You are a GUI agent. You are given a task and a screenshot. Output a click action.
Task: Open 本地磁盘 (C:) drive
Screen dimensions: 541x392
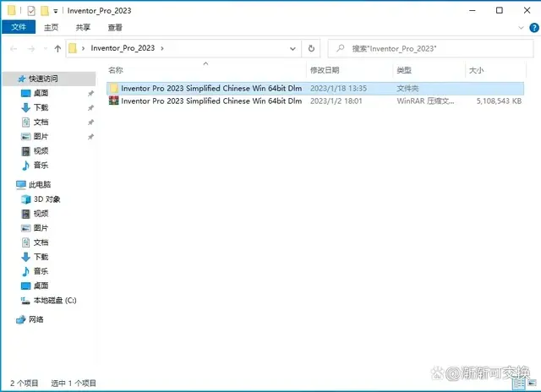coord(55,300)
